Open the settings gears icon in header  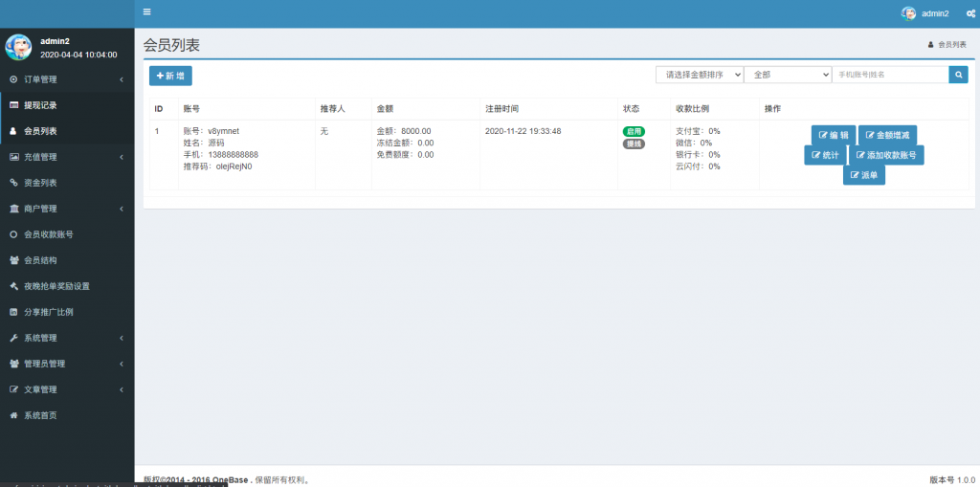tap(970, 13)
